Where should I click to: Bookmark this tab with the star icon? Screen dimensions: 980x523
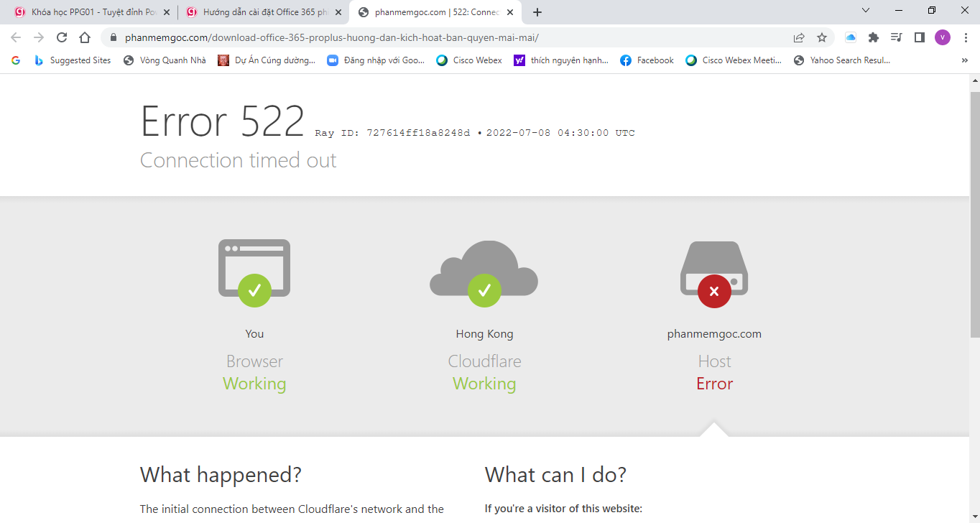(x=822, y=37)
